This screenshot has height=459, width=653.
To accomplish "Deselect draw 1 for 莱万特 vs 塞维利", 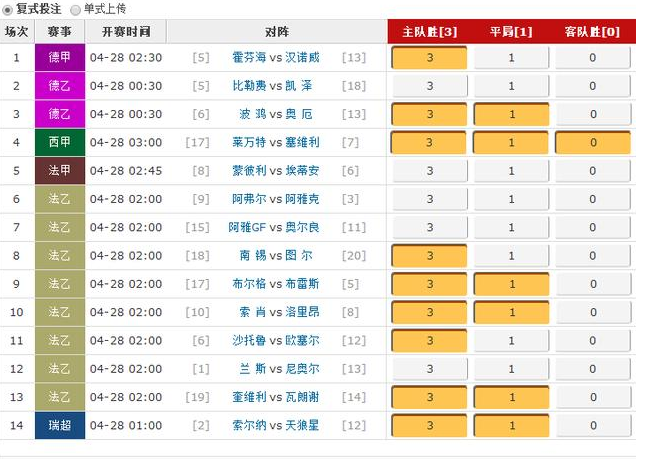I will (x=511, y=142).
